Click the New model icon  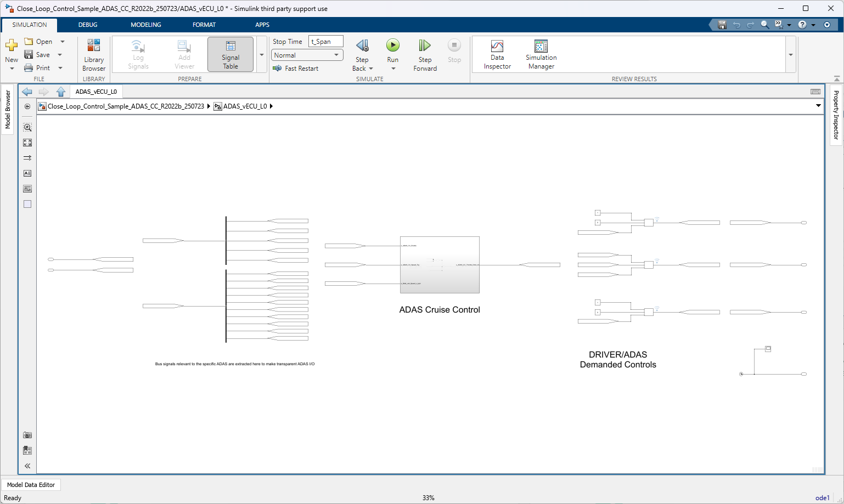[x=12, y=46]
